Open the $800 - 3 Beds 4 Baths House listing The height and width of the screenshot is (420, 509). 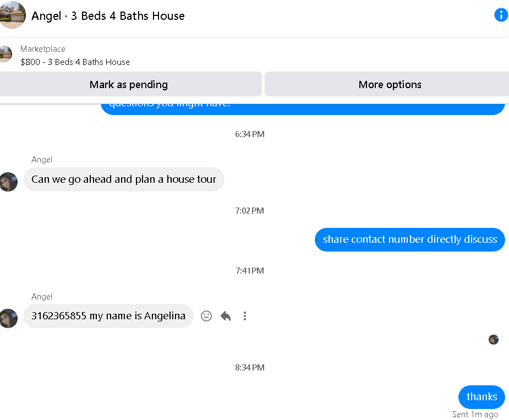point(75,62)
